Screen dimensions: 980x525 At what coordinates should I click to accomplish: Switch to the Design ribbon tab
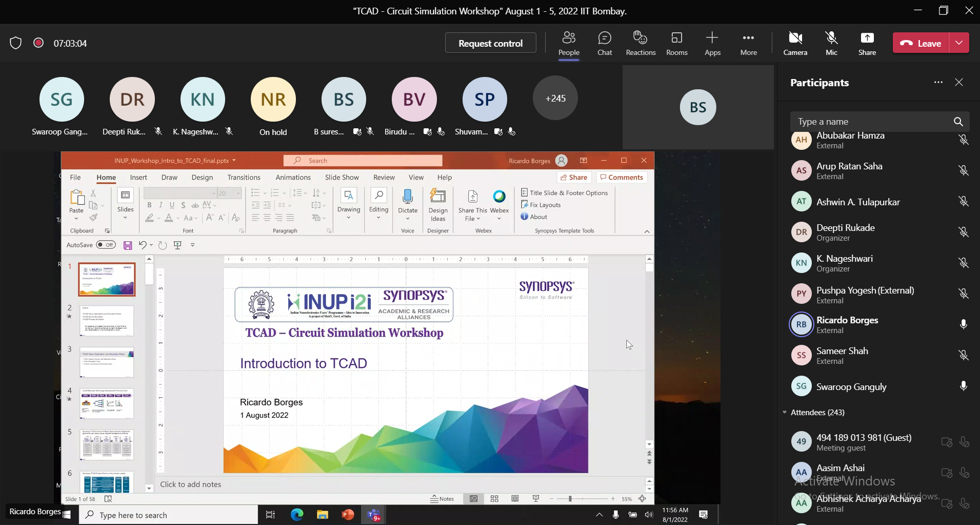tap(202, 177)
